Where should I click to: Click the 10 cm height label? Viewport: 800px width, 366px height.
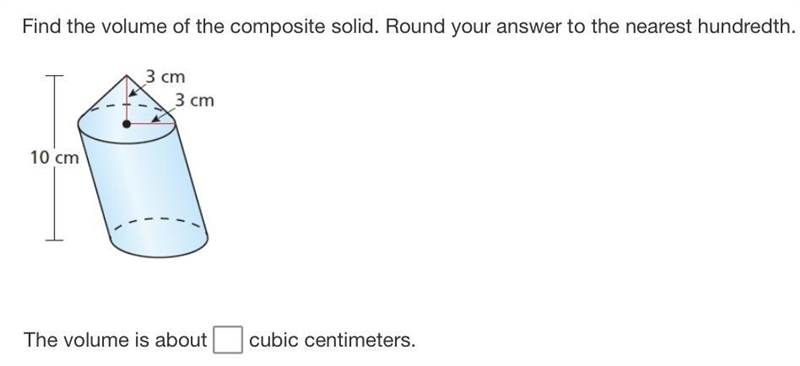[54, 158]
